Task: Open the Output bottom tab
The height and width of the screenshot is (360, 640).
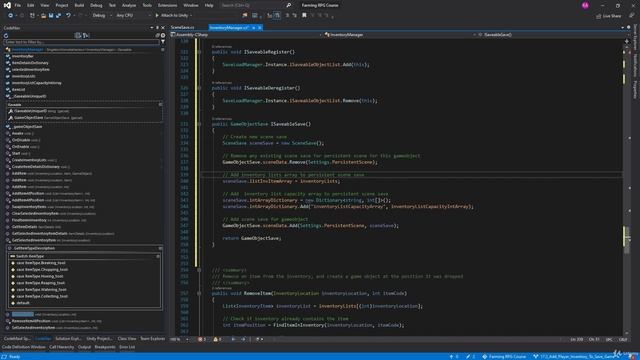Action: (x=84, y=347)
